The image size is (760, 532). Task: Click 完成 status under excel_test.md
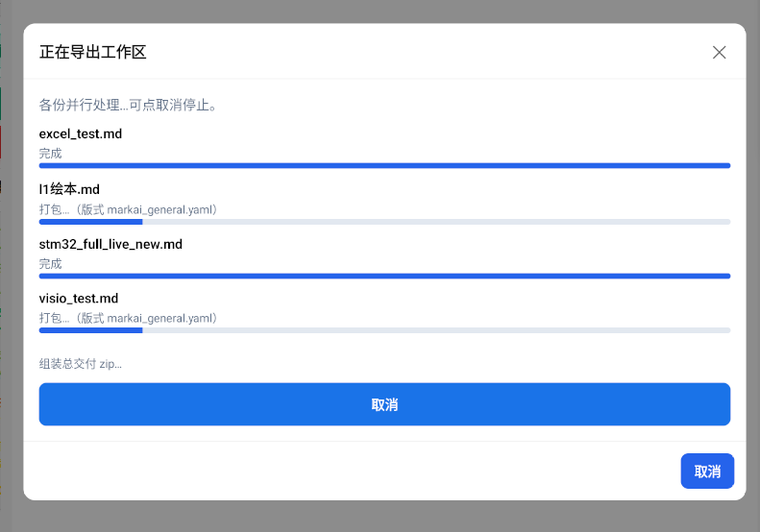pyautogui.click(x=50, y=154)
